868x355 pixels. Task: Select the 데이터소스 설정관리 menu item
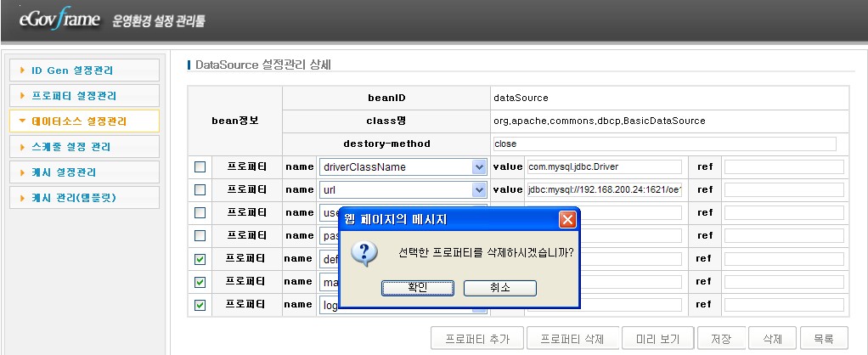[x=83, y=121]
